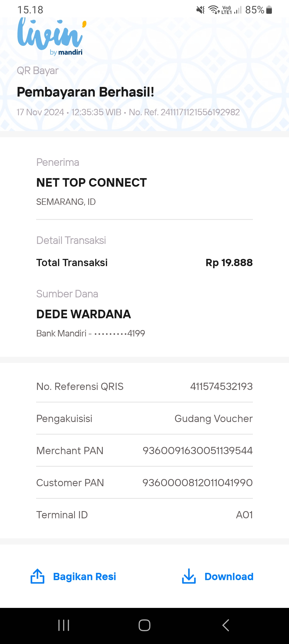The image size is (289, 644).
Task: Tap the Wi-Fi status icon
Action: pyautogui.click(x=214, y=10)
